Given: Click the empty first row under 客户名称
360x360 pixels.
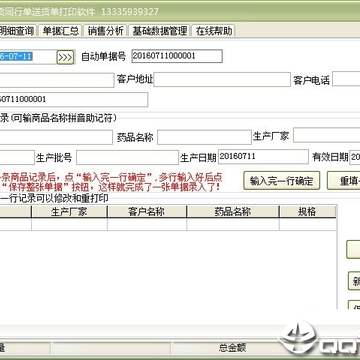Looking at the screenshot, I should pos(147,224).
